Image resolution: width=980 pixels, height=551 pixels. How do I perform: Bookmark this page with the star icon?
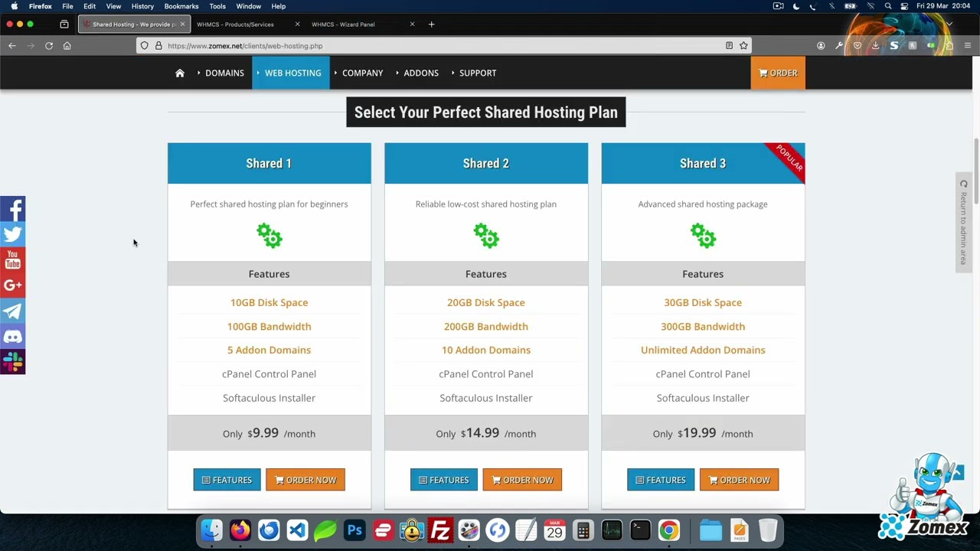[743, 46]
